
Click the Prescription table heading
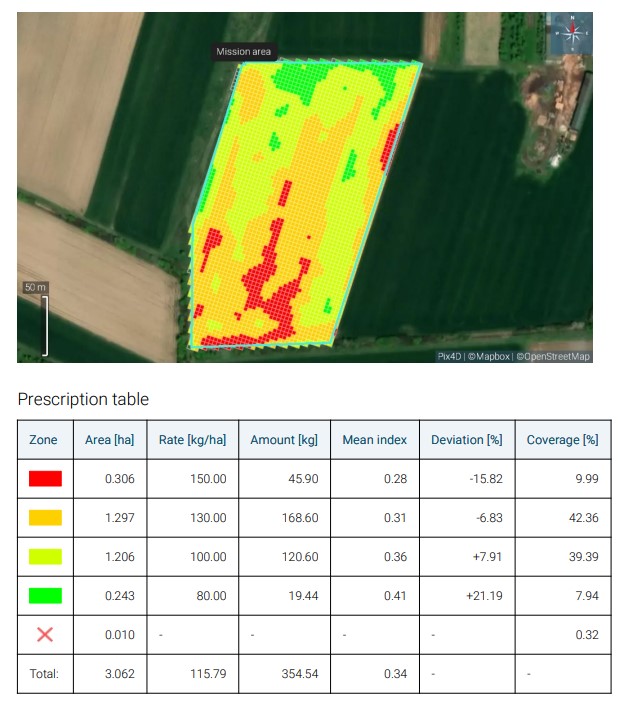[83, 400]
